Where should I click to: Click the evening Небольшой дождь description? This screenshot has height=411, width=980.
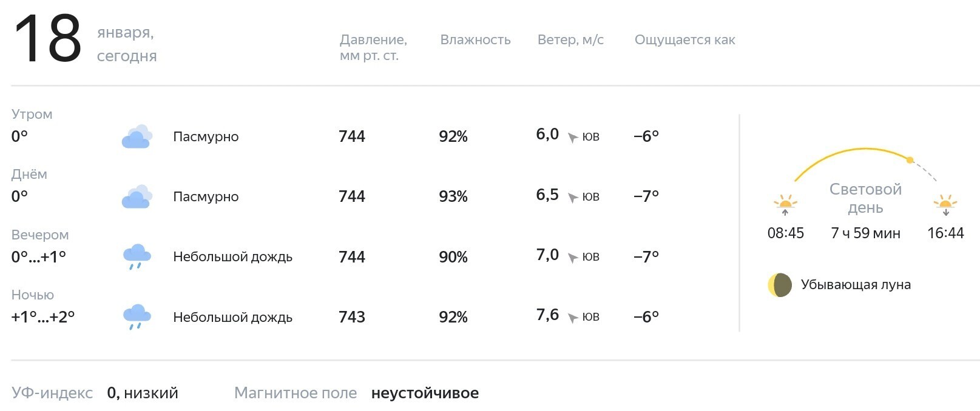coord(232,257)
